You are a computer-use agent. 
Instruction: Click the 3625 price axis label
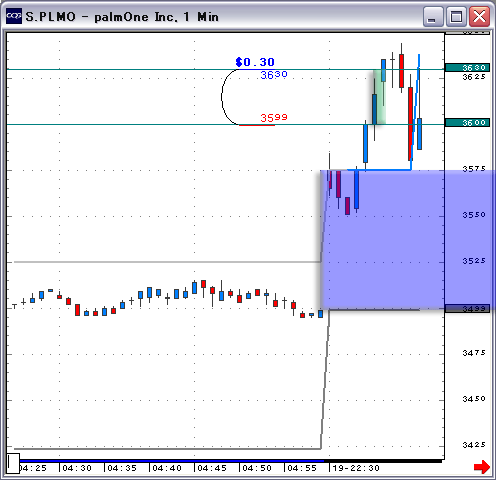[474, 77]
